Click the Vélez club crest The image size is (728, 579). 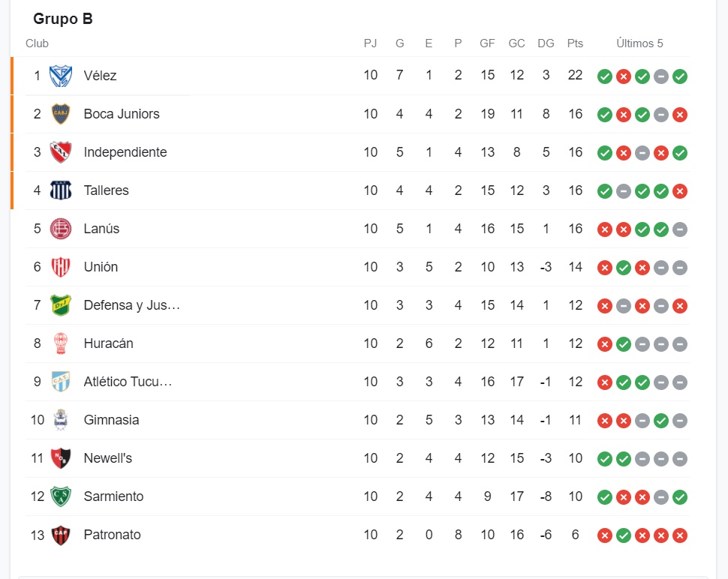pyautogui.click(x=61, y=76)
